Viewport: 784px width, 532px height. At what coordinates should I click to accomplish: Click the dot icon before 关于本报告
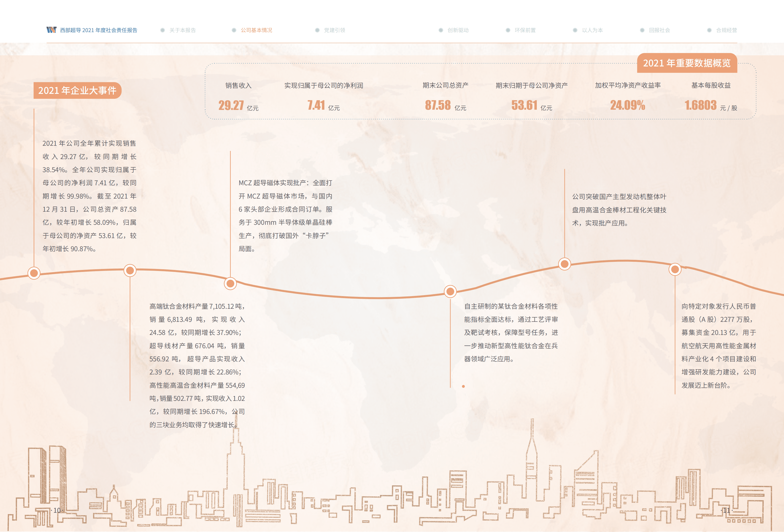163,30
